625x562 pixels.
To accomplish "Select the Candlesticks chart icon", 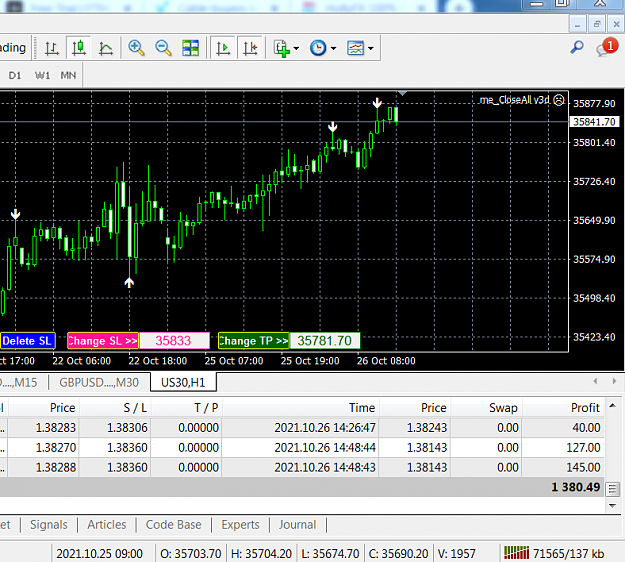I will (x=79, y=48).
